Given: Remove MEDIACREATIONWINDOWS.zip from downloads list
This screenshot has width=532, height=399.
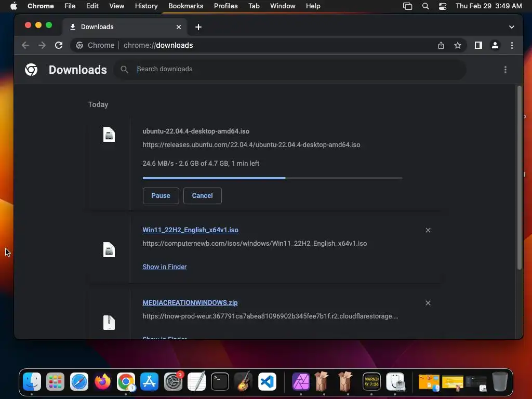Looking at the screenshot, I should (x=428, y=303).
